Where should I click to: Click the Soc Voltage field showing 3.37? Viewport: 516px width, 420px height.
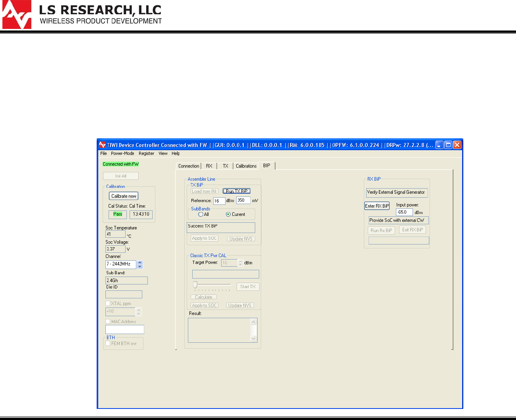115,249
